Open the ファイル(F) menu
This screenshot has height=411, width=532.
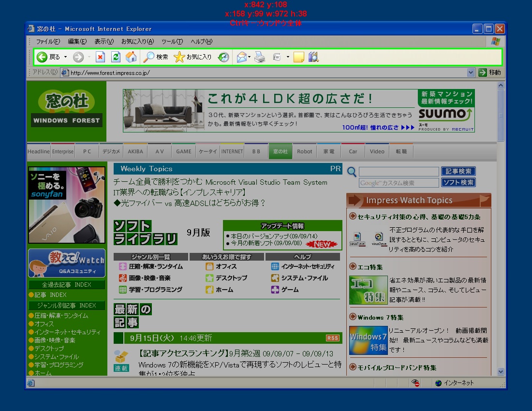(48, 42)
